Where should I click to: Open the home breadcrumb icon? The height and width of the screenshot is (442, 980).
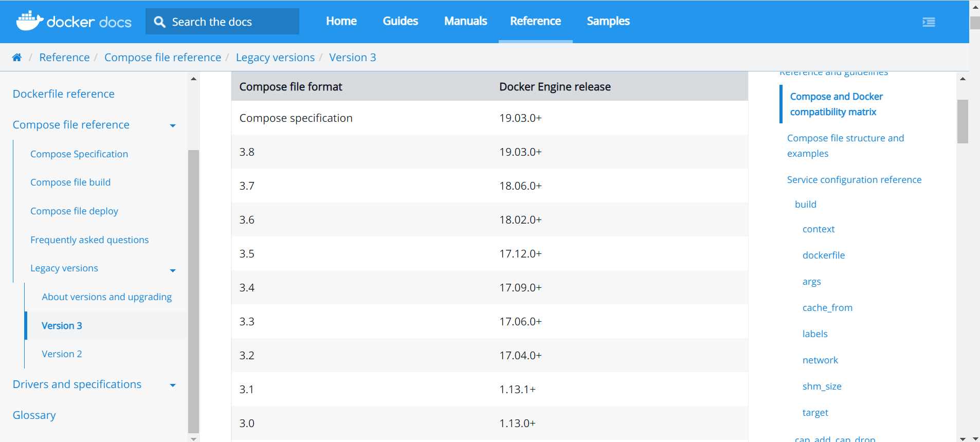17,57
